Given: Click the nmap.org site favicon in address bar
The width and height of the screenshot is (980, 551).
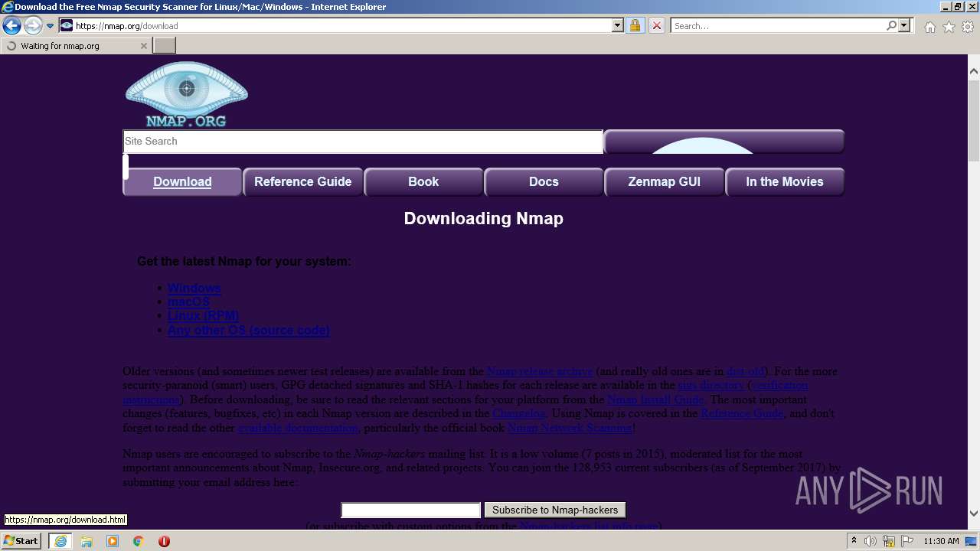Looking at the screenshot, I should coord(67,26).
